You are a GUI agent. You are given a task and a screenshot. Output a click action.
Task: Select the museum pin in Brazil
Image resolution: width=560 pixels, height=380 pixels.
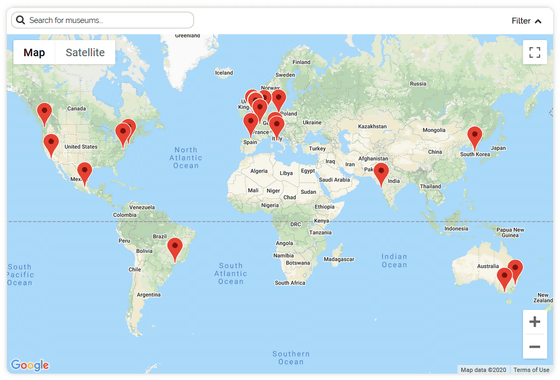(x=175, y=250)
